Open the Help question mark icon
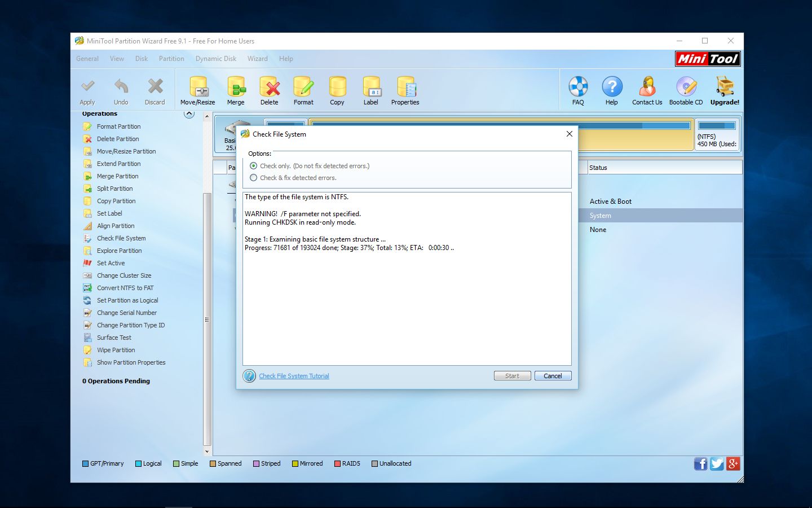Screen dimensions: 812x508 tap(612, 87)
